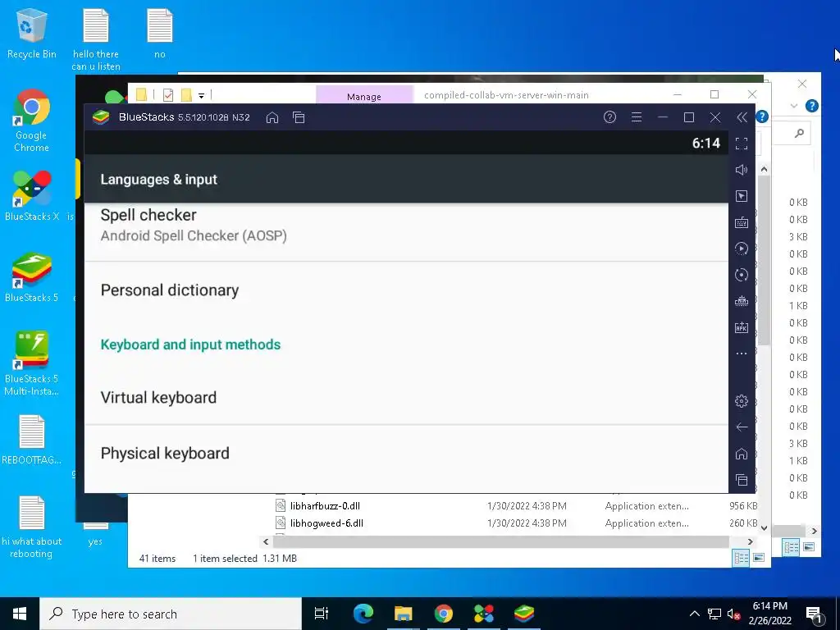Open Spell checker setting
Viewport: 840px width, 630px height.
click(x=406, y=231)
